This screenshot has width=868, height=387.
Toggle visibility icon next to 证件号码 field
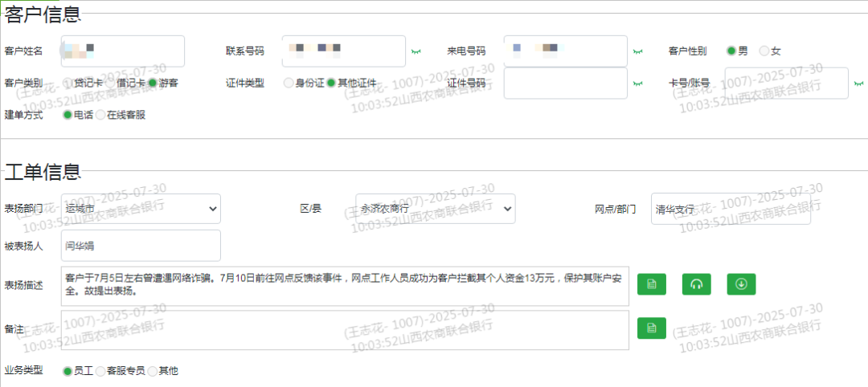click(637, 84)
